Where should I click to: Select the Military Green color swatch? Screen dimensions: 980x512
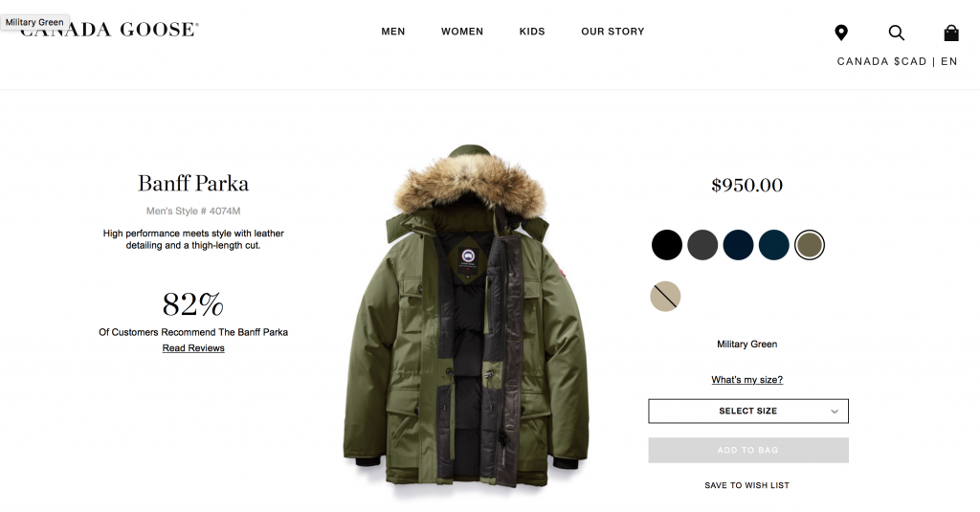(x=810, y=244)
